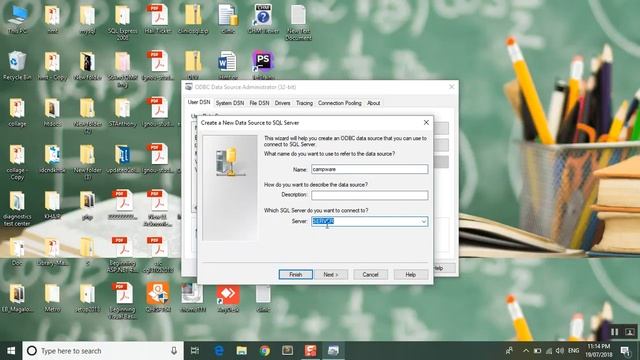Cancel the new data source wizard
The height and width of the screenshot is (360, 640).
(370, 275)
